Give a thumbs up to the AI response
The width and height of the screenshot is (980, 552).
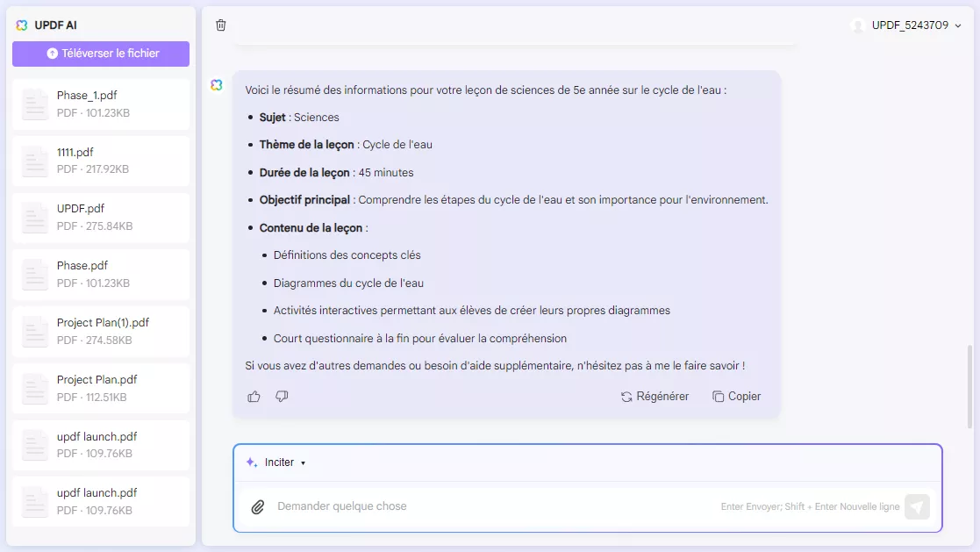254,397
